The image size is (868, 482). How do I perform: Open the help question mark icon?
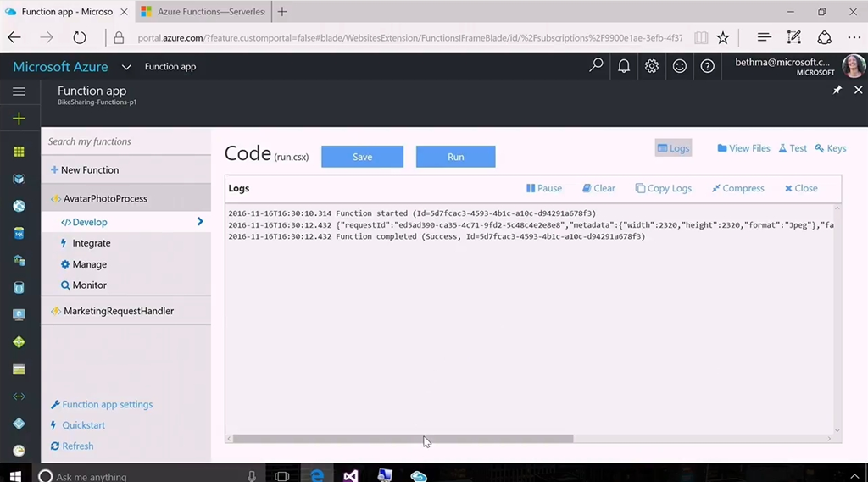point(708,66)
